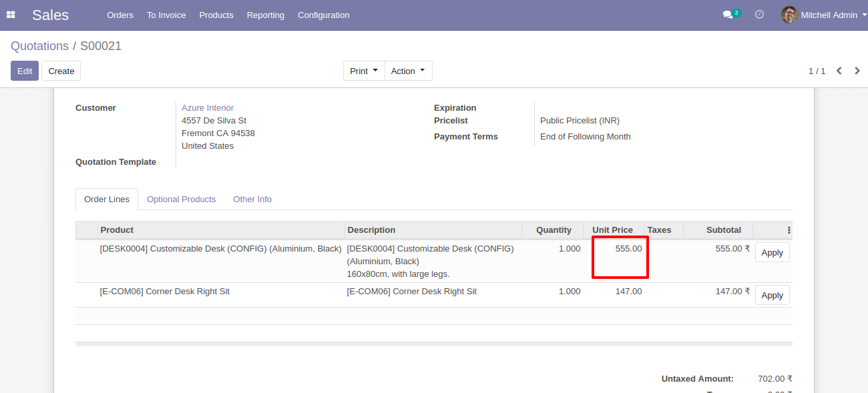The image size is (868, 393).
Task: Click Mitchell Admin avatar picture
Action: (x=789, y=15)
